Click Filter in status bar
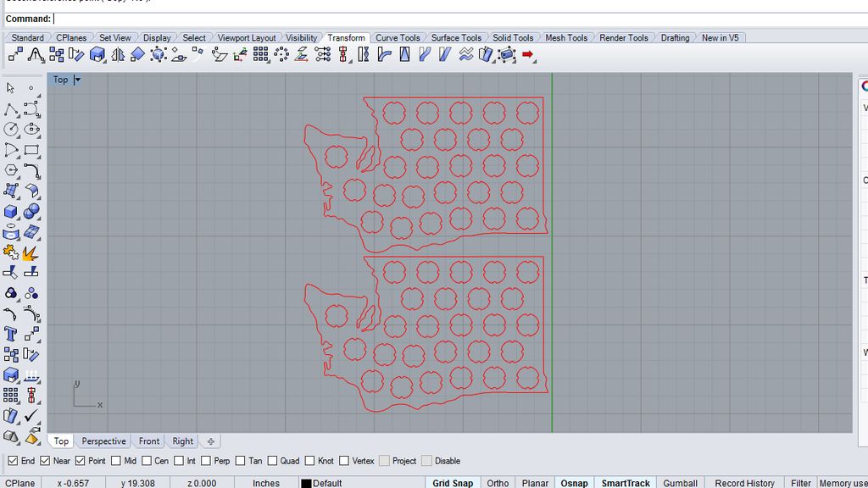This screenshot has height=488, width=868. point(800,483)
